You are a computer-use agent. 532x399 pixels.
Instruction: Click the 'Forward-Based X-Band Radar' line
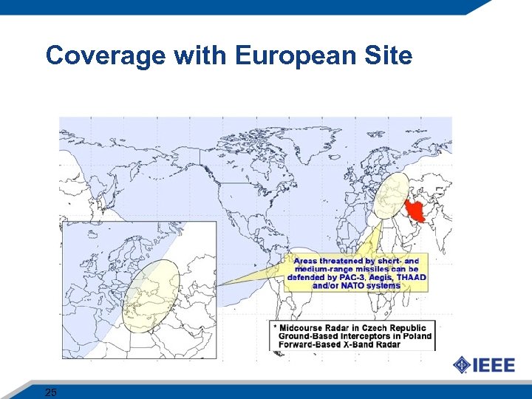[339, 344]
